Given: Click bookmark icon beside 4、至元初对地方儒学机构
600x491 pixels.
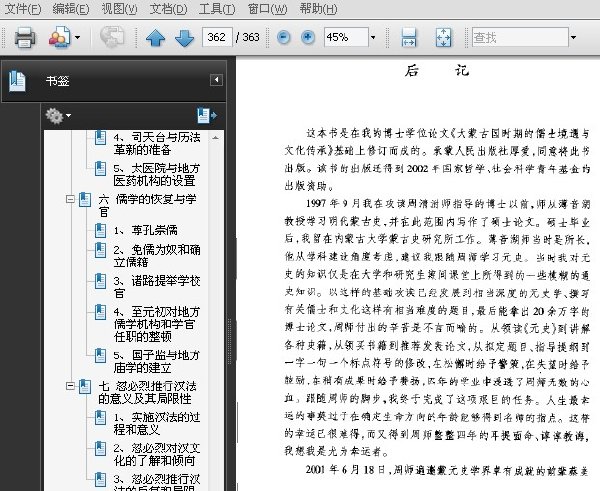Looking at the screenshot, I should (100, 312).
